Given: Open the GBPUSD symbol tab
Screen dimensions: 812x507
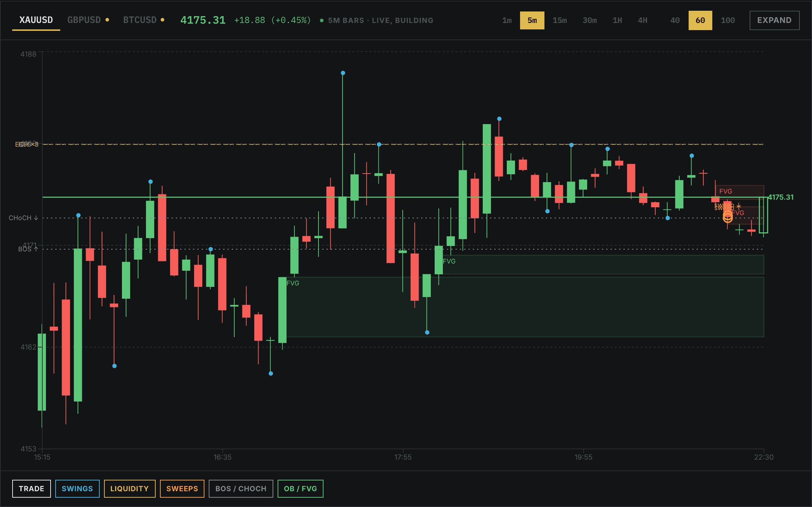Looking at the screenshot, I should pyautogui.click(x=88, y=20).
